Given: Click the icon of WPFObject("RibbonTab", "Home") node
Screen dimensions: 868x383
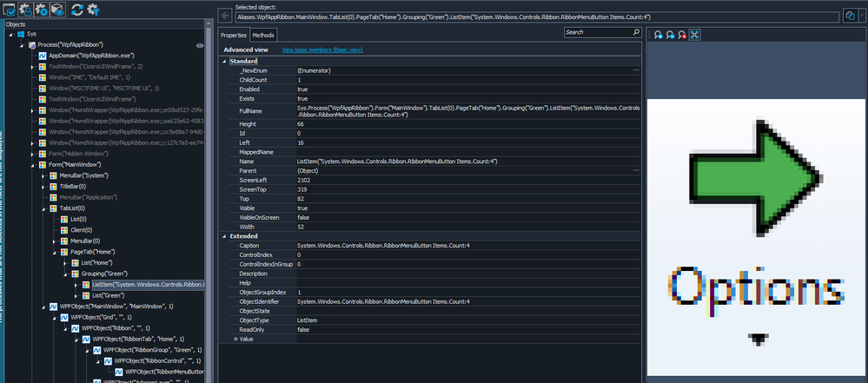Looking at the screenshot, I should [86, 339].
